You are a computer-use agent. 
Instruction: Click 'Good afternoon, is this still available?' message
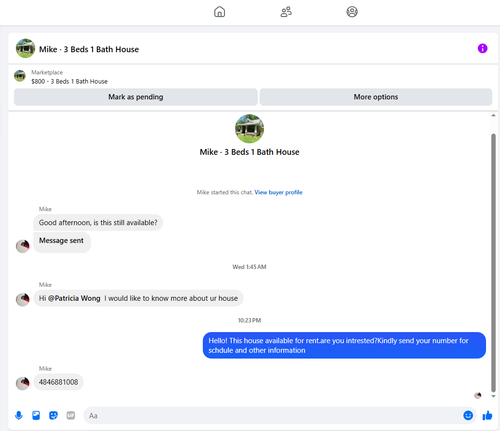pyautogui.click(x=98, y=223)
